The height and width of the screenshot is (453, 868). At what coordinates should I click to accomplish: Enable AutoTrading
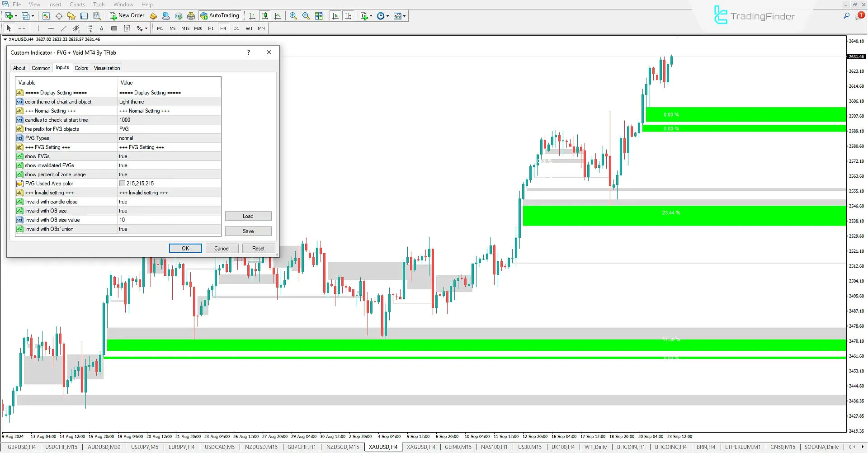click(220, 15)
